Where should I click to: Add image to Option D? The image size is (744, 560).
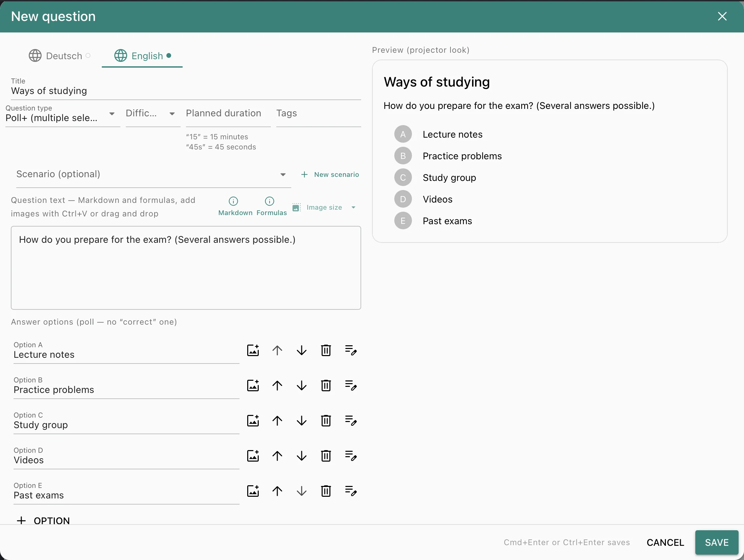tap(253, 456)
